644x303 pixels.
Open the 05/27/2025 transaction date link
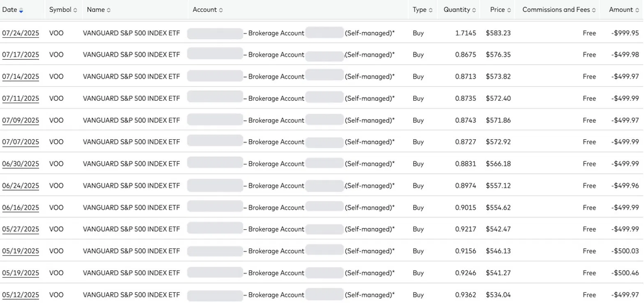click(21, 229)
